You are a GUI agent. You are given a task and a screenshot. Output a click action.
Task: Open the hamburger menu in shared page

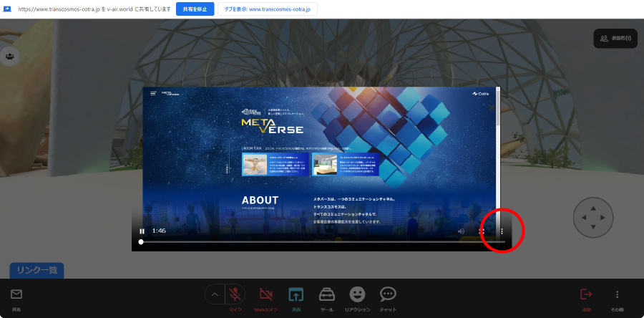point(153,94)
